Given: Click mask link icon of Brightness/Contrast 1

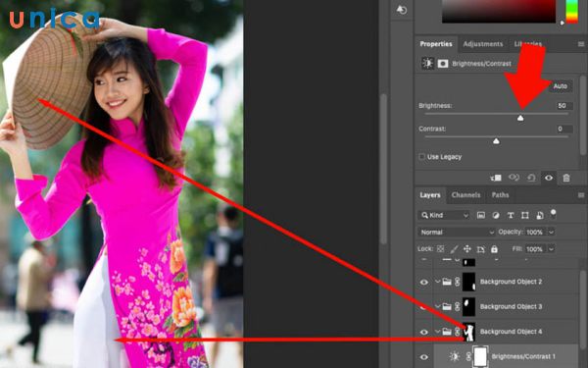Looking at the screenshot, I should tap(468, 356).
